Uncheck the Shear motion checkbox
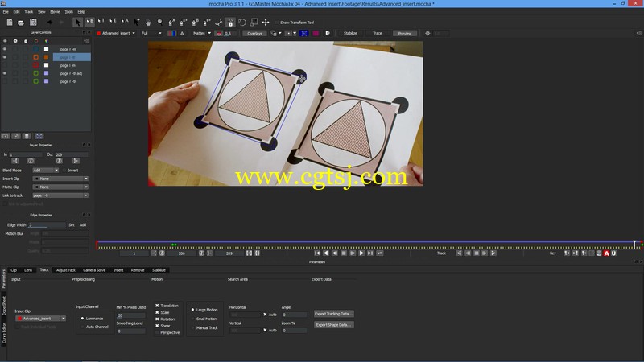 pos(157,326)
